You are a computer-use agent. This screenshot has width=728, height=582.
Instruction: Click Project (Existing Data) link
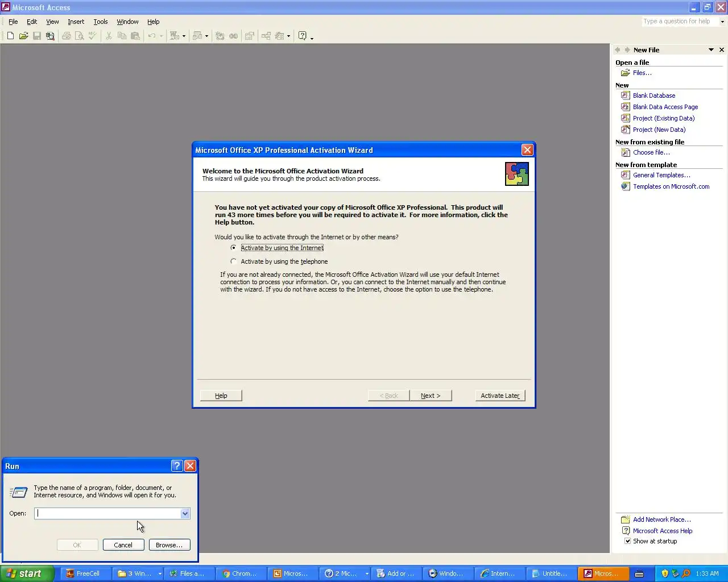tap(664, 118)
